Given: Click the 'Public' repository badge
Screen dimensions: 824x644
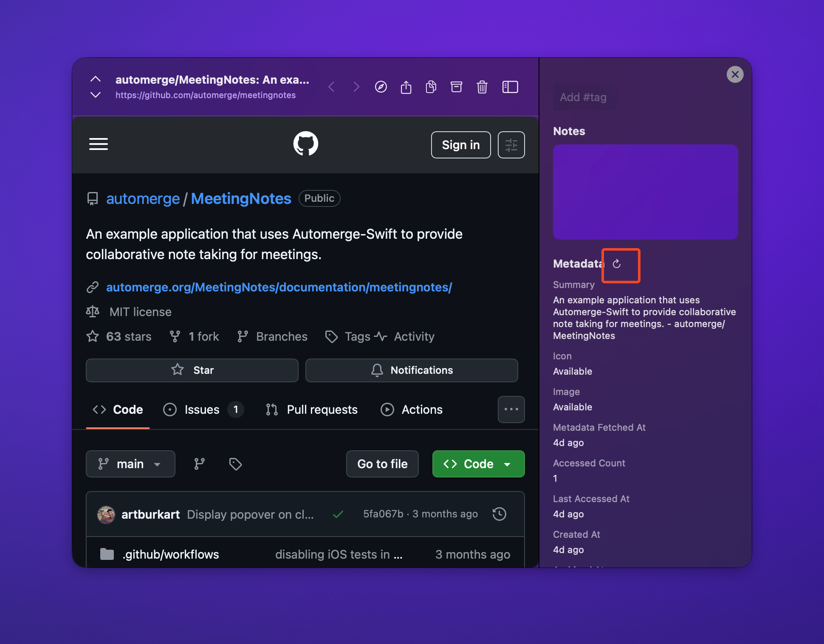Looking at the screenshot, I should click(x=319, y=198).
